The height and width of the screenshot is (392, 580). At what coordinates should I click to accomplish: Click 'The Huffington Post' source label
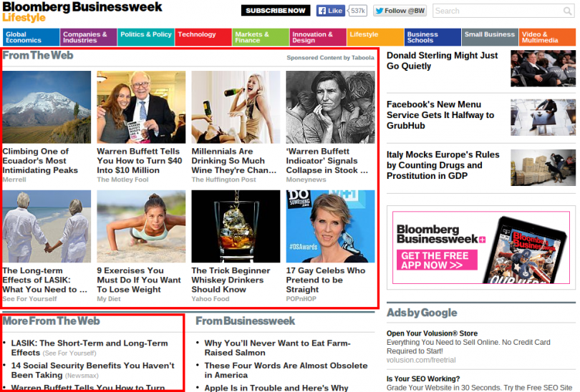point(224,180)
